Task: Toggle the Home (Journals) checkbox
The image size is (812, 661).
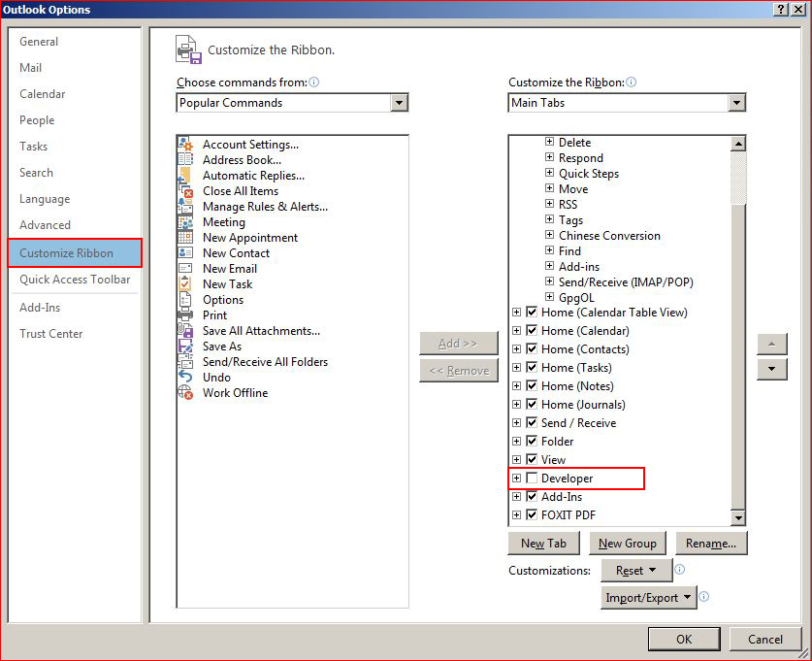Action: point(532,404)
